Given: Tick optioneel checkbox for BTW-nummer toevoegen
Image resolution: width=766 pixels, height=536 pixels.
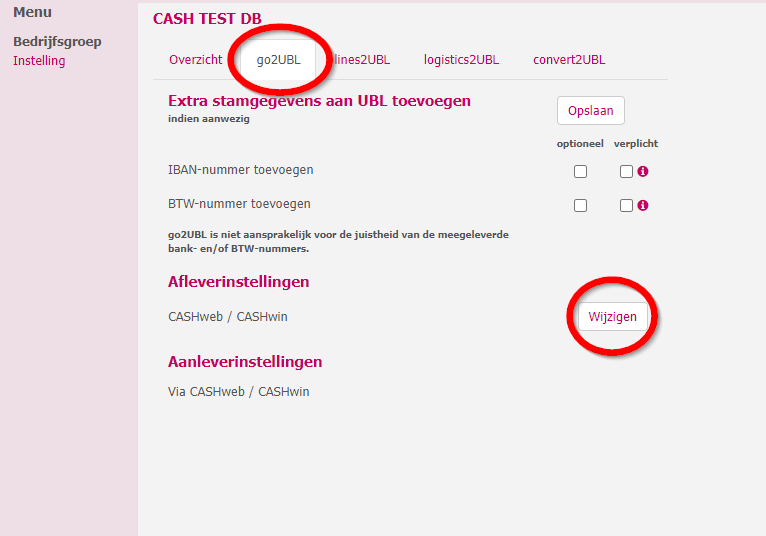Looking at the screenshot, I should pos(580,206).
